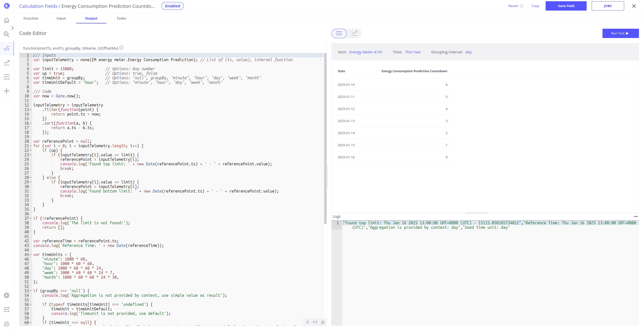This screenshot has height=331, width=644.
Task: Toggle the Enabled status badge
Action: click(172, 6)
